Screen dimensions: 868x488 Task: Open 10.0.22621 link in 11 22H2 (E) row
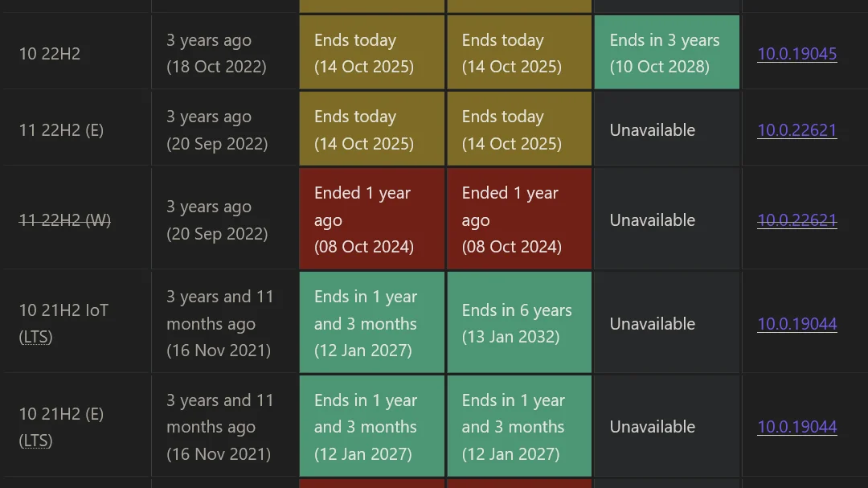click(796, 130)
